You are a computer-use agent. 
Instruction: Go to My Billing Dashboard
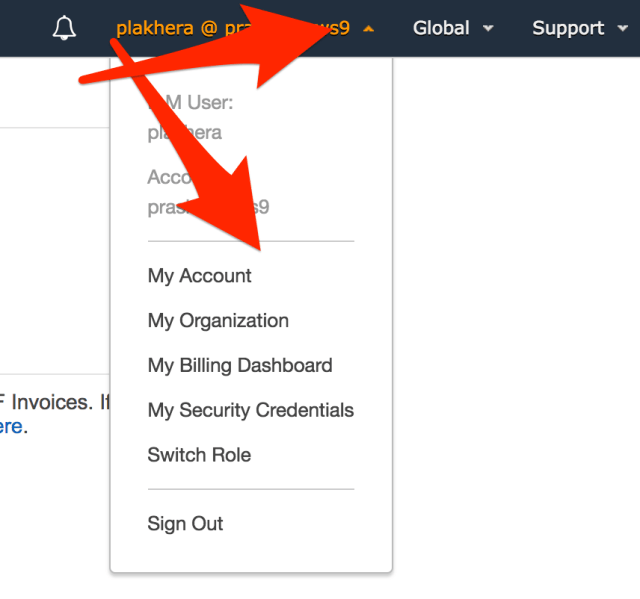click(240, 366)
